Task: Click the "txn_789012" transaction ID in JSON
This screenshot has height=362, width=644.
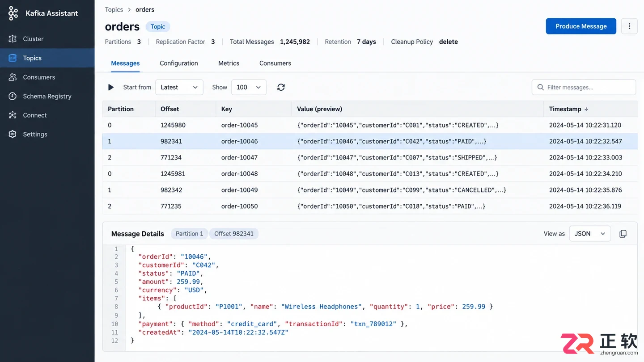Action: click(373, 324)
